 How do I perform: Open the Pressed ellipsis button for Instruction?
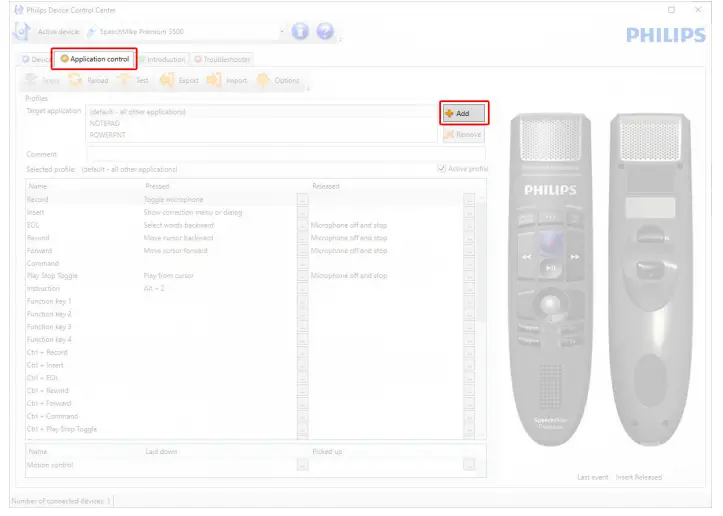click(x=302, y=289)
